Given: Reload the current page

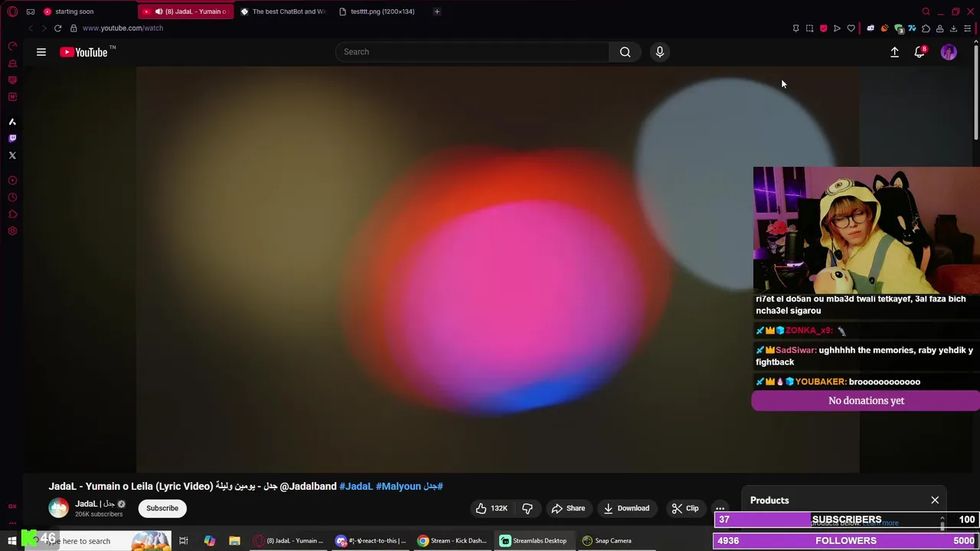Looking at the screenshot, I should 57,28.
